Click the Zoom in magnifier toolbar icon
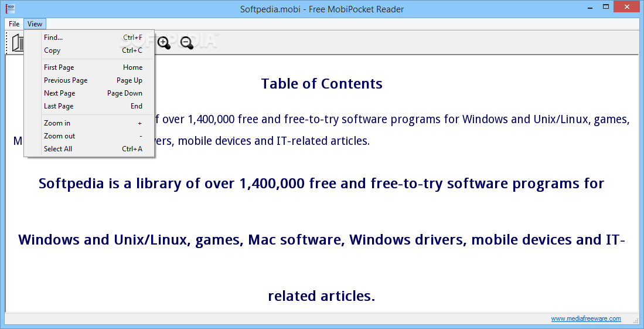644x329 pixels. pyautogui.click(x=164, y=43)
